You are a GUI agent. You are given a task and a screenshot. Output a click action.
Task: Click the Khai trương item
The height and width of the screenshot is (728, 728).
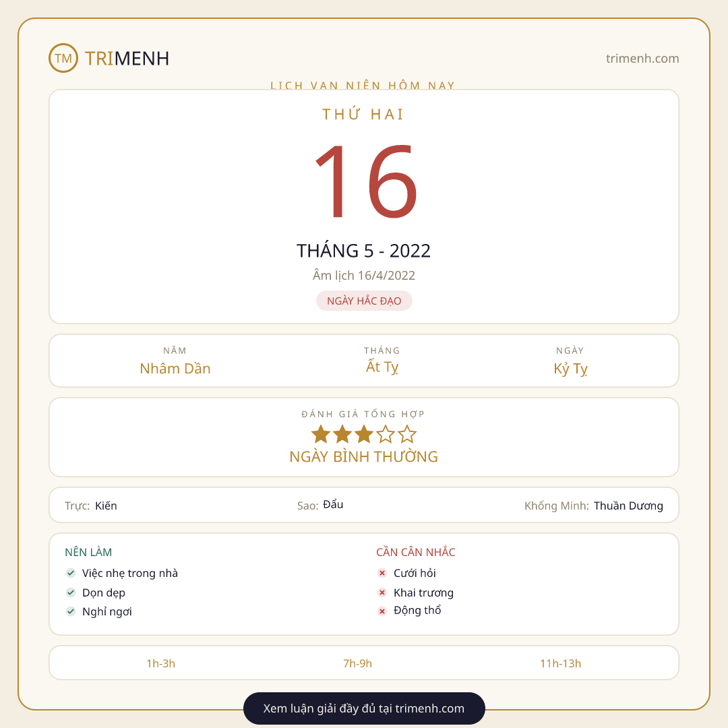423,593
